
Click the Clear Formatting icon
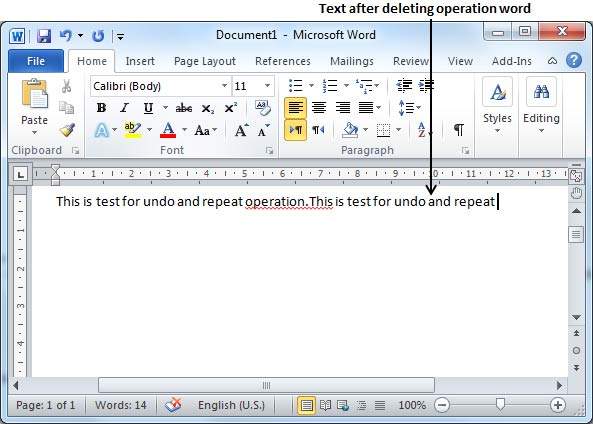pos(262,107)
